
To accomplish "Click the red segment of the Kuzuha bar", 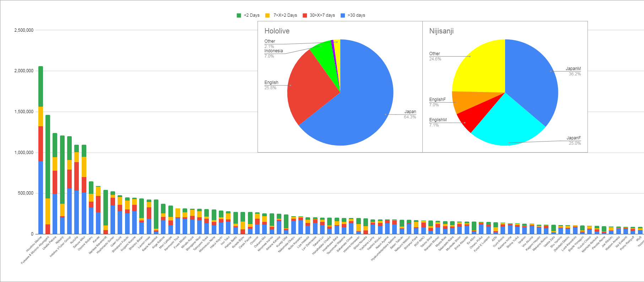I will pyautogui.click(x=77, y=176).
